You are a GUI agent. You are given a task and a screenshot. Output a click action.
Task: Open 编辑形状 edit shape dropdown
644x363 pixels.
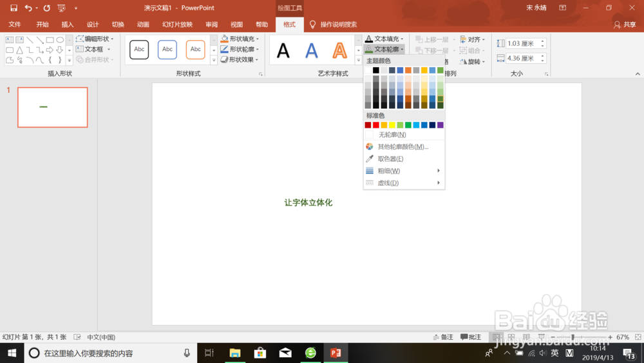click(x=95, y=39)
